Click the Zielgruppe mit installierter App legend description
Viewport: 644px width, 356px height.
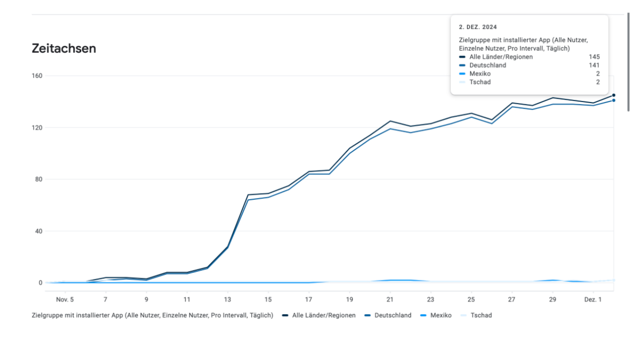(152, 315)
